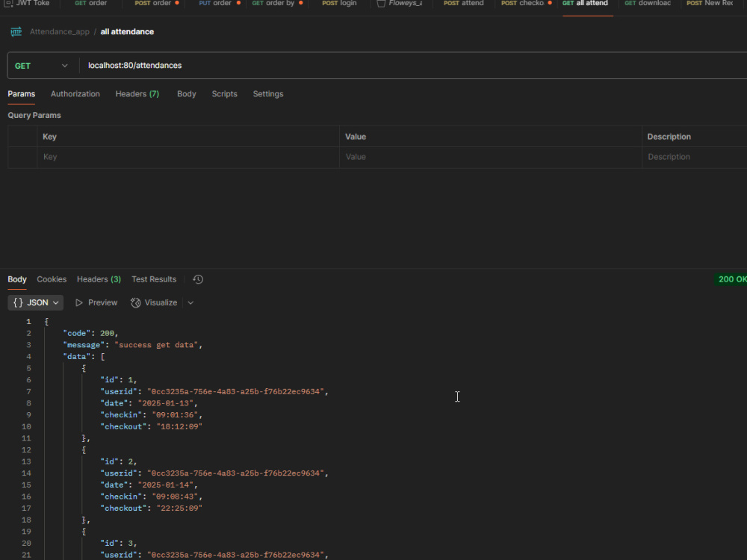The image size is (747, 560).
Task: Open the Floweys collection tab
Action: click(400, 3)
